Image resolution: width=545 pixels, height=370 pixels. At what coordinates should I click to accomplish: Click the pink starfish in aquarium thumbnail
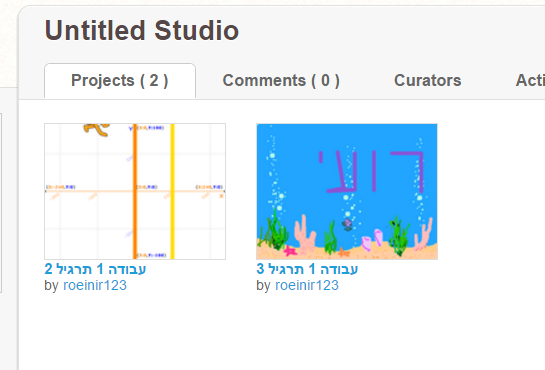(290, 251)
